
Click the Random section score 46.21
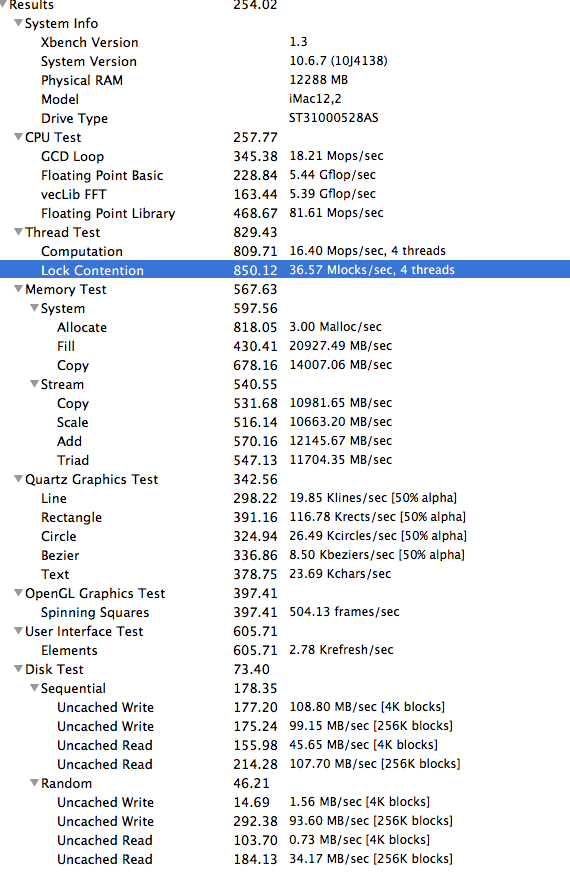click(x=251, y=783)
